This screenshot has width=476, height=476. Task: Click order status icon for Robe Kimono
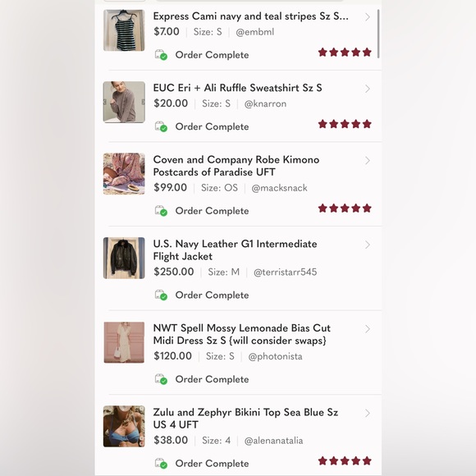click(x=161, y=211)
